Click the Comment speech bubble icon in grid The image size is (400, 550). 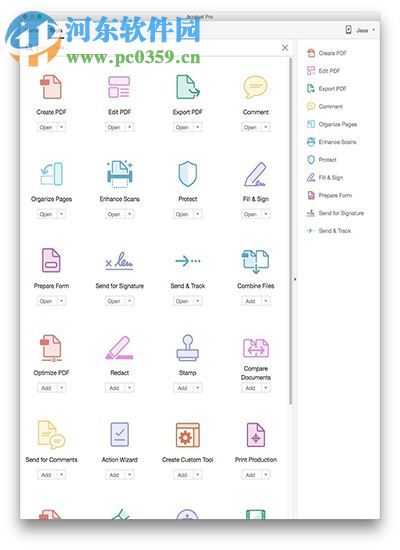pos(255,87)
